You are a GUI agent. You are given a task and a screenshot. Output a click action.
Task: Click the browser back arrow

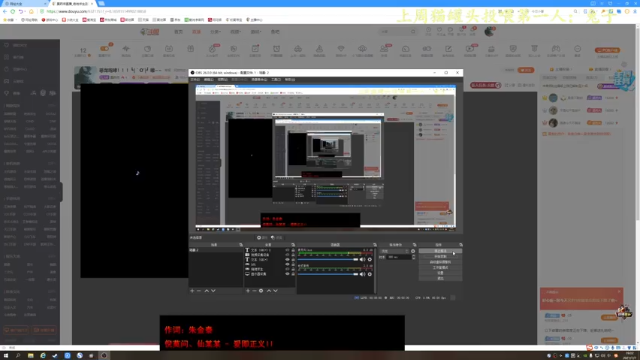tap(5, 11)
